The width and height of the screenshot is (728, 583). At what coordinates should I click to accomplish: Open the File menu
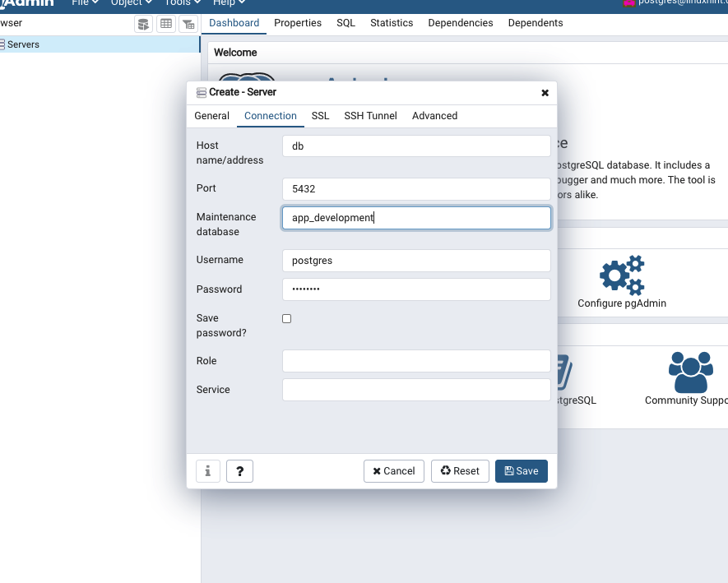[85, 2]
